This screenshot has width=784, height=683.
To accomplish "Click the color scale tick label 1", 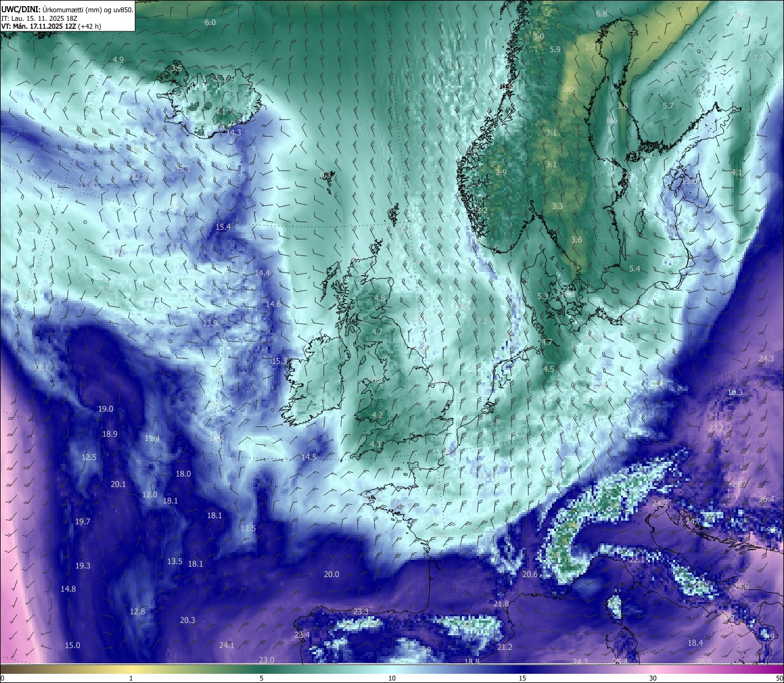I will click(131, 678).
